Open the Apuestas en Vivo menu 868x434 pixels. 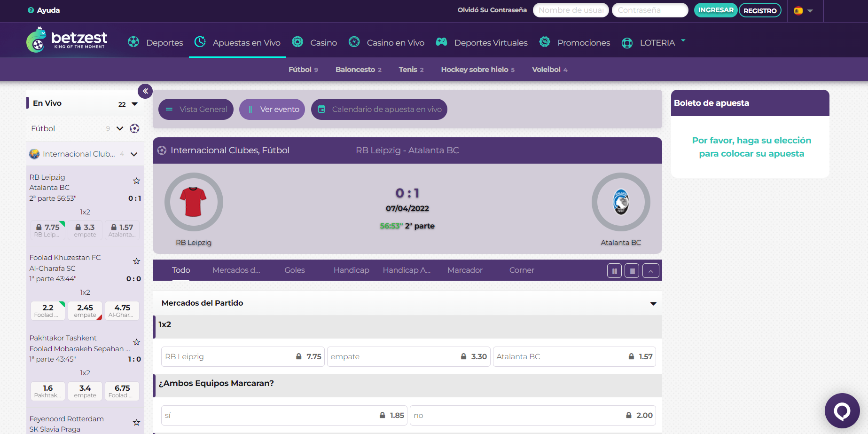pyautogui.click(x=247, y=43)
